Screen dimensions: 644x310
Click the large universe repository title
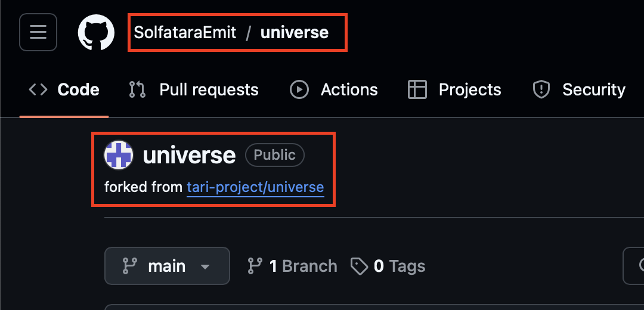tap(190, 155)
